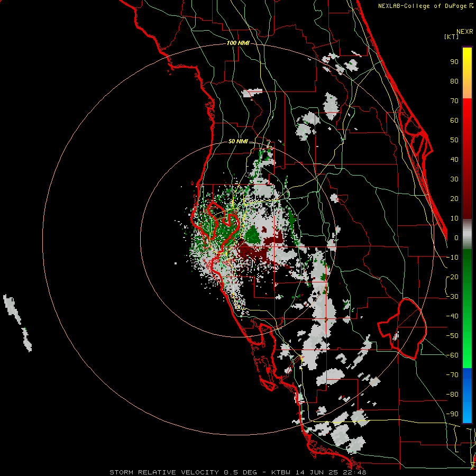Viewport: 476px width, 476px height.
Task: Click the -20 knot label on the scale
Action: click(x=452, y=277)
